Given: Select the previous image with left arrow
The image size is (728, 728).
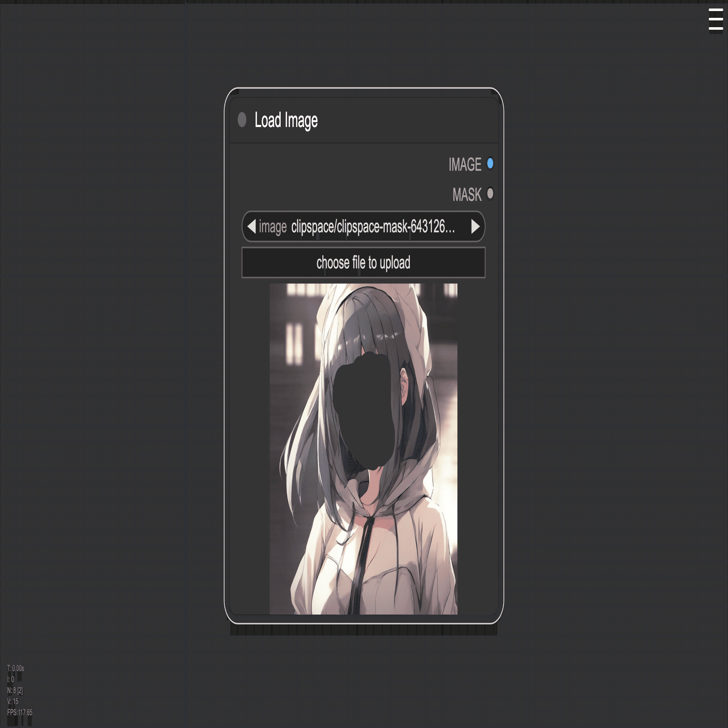Looking at the screenshot, I should [x=251, y=226].
